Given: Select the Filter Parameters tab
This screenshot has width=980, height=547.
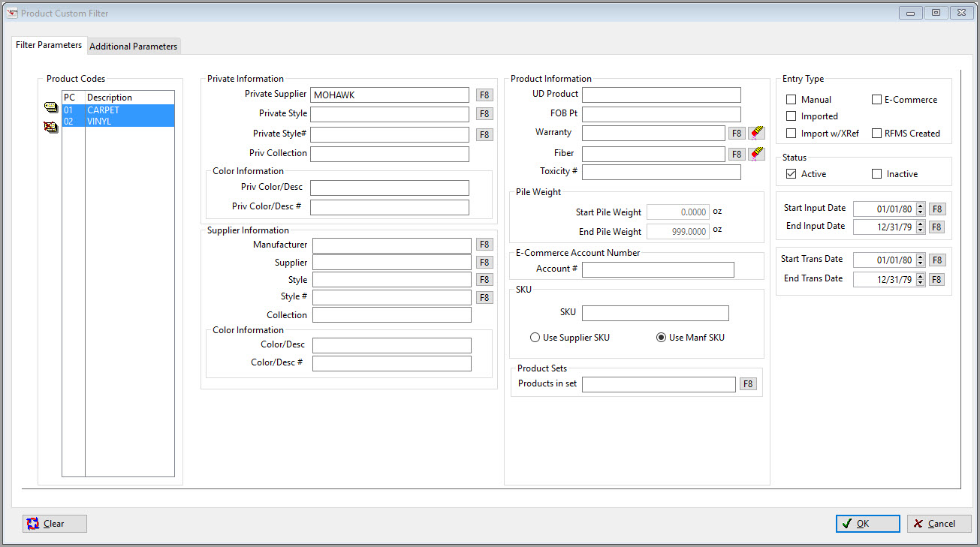Looking at the screenshot, I should (x=49, y=45).
